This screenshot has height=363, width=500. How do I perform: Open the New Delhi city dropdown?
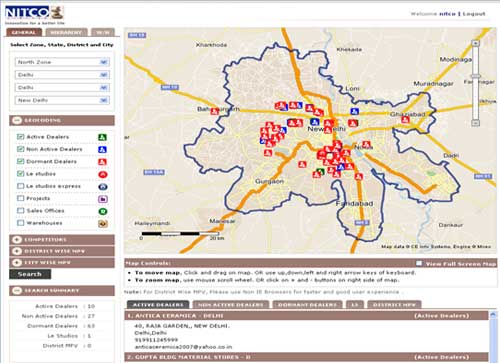point(62,100)
